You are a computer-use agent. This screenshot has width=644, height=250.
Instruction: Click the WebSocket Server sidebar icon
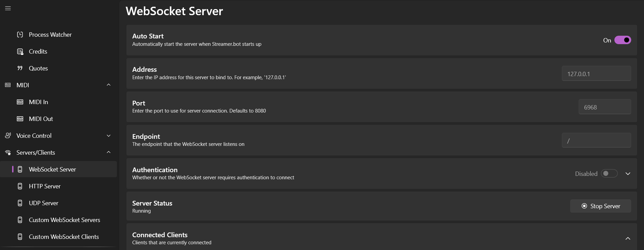[20, 169]
